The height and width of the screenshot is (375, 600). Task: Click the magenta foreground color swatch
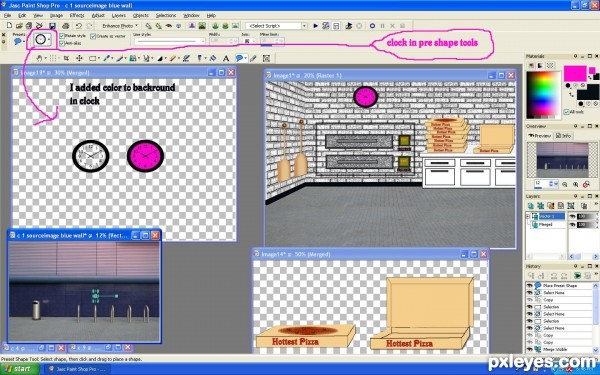(575, 73)
